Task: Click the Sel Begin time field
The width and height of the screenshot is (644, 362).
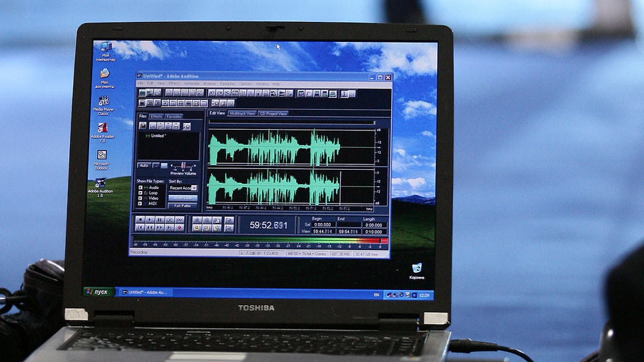Action: [x=323, y=225]
